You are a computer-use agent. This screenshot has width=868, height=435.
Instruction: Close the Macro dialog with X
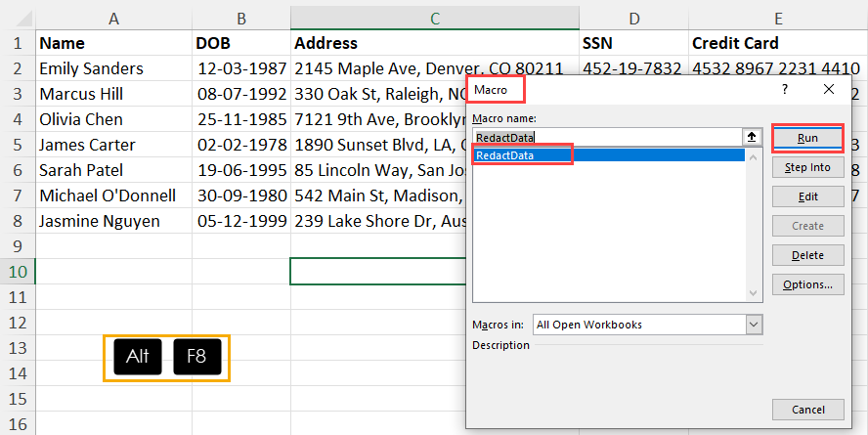click(x=829, y=89)
